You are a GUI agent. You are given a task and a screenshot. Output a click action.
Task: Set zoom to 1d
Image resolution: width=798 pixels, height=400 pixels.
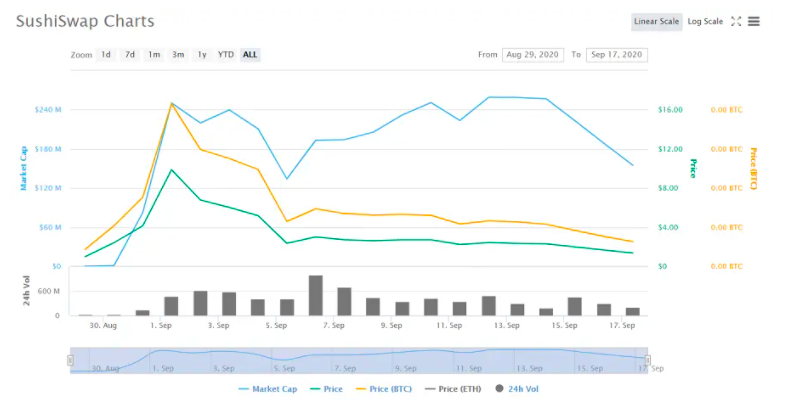[106, 54]
